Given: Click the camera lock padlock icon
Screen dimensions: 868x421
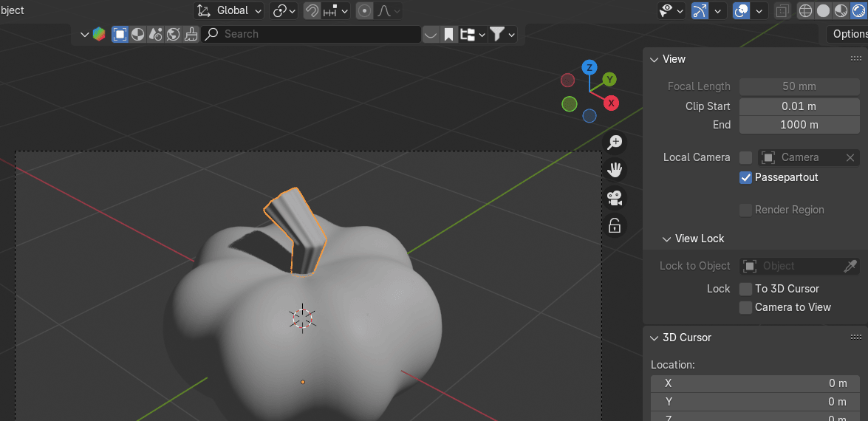Looking at the screenshot, I should 615,225.
